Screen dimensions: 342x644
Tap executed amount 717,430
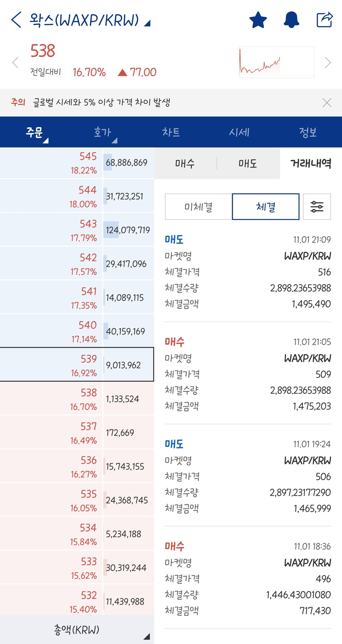pos(315,611)
